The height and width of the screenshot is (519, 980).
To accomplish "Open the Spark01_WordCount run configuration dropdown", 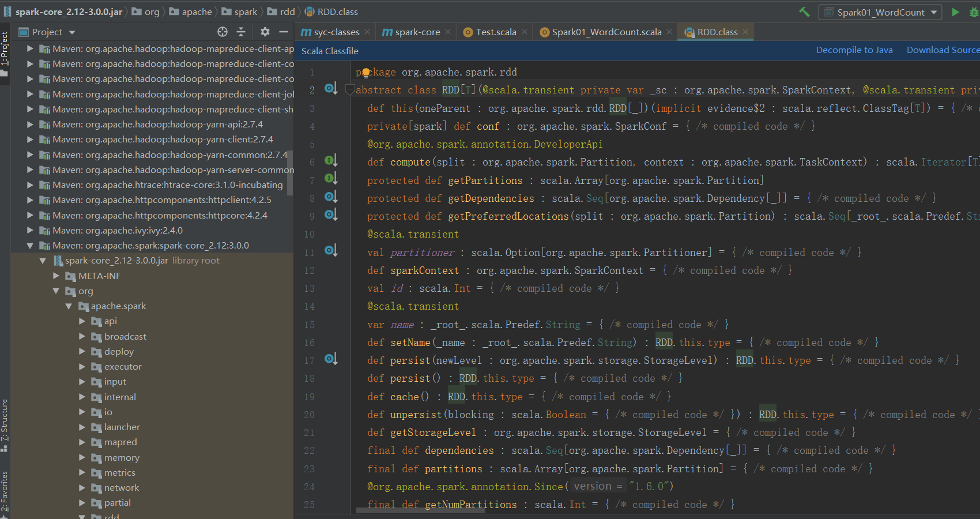I will click(881, 12).
